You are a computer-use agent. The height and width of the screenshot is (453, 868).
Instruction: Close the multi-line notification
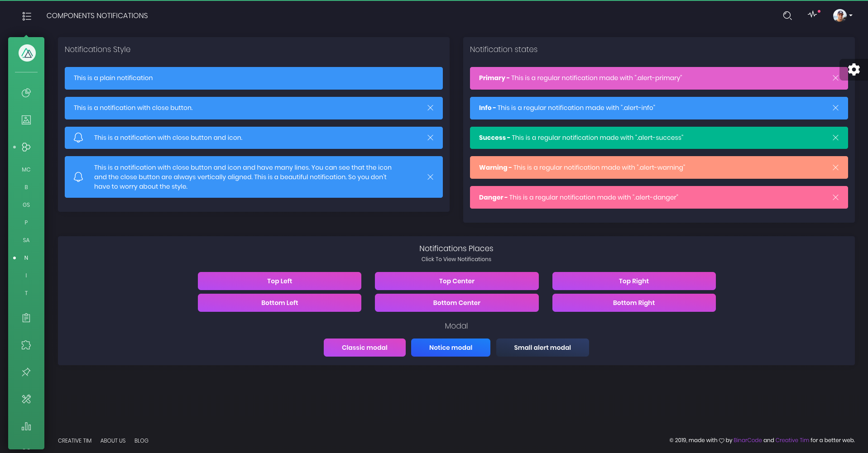tap(430, 177)
